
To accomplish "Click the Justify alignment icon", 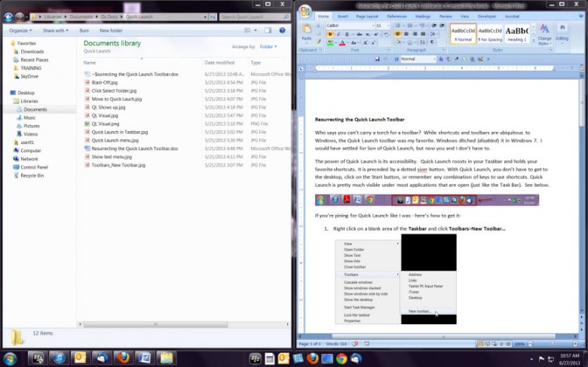I will tap(423, 34).
